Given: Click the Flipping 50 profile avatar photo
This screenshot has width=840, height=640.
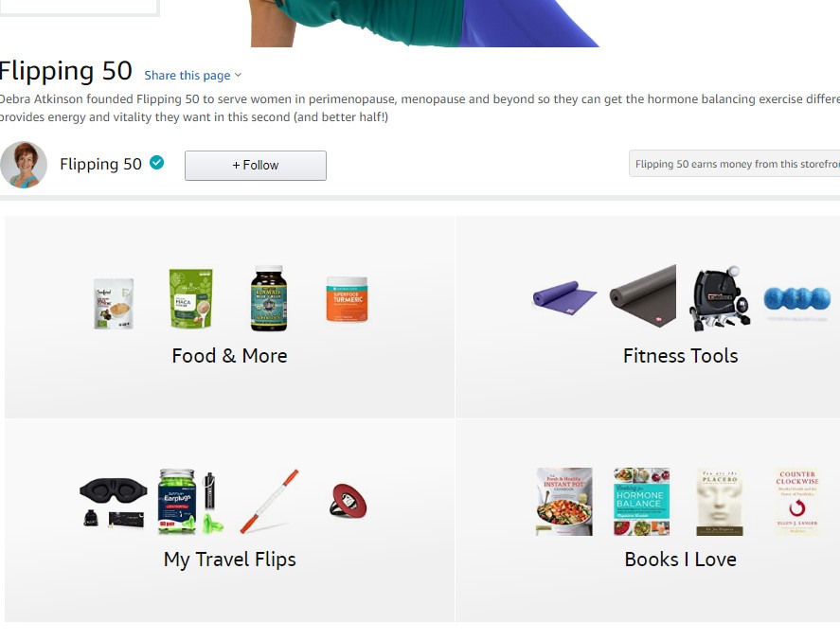Looking at the screenshot, I should 24,165.
